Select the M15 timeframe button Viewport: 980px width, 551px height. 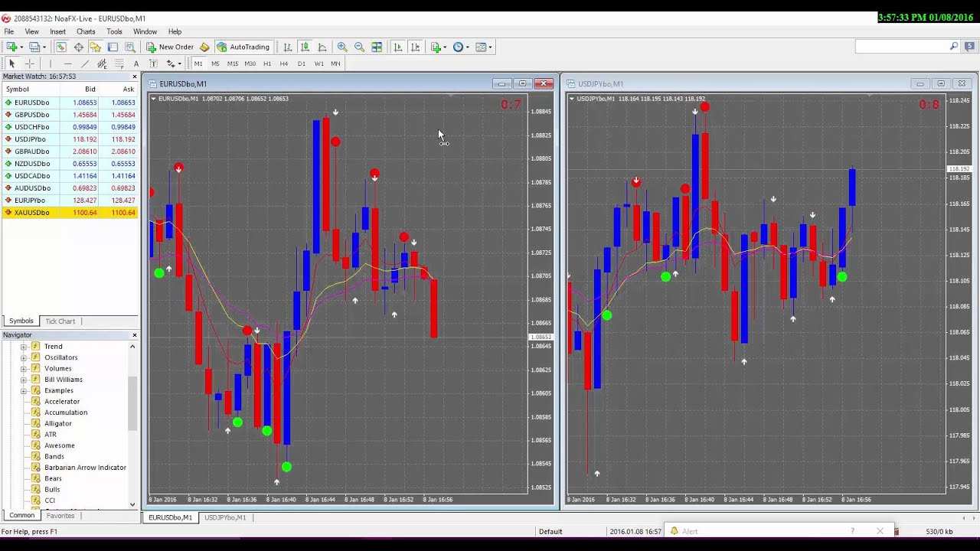[x=232, y=64]
